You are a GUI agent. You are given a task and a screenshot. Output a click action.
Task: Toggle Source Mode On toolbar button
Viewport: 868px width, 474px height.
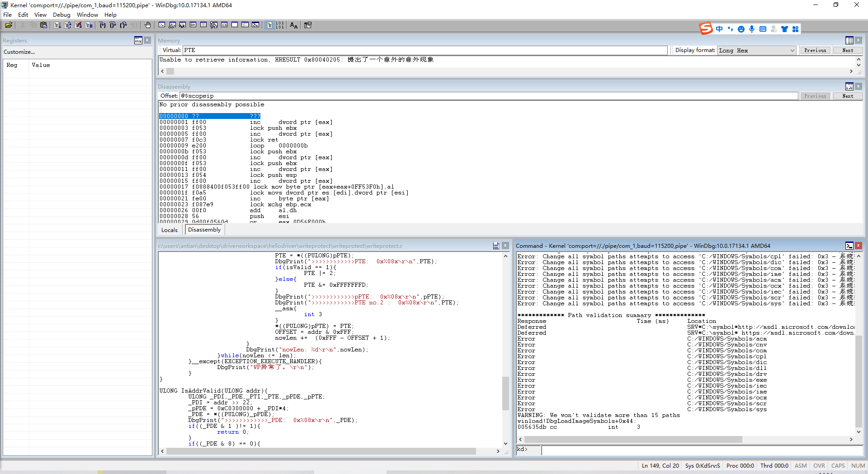click(x=269, y=25)
